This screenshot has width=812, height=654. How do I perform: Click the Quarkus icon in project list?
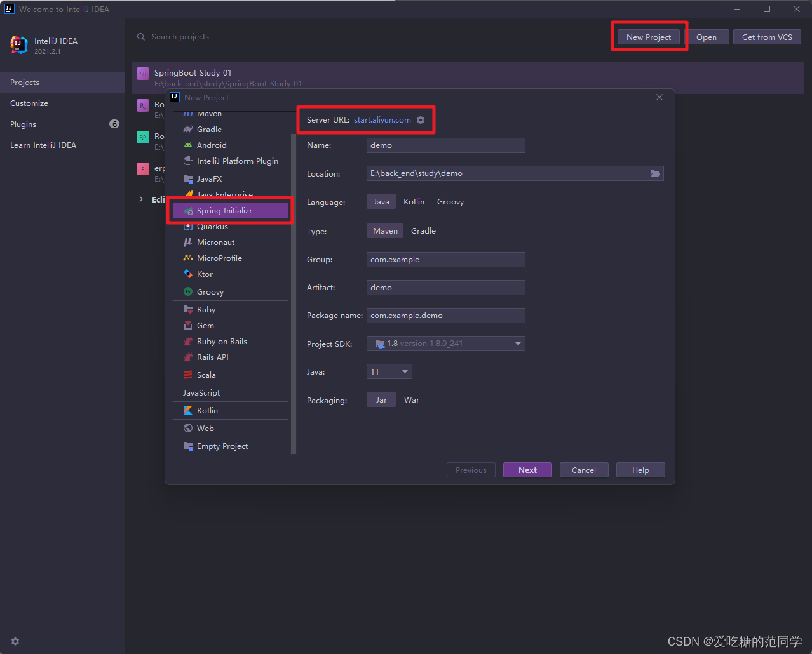click(188, 227)
